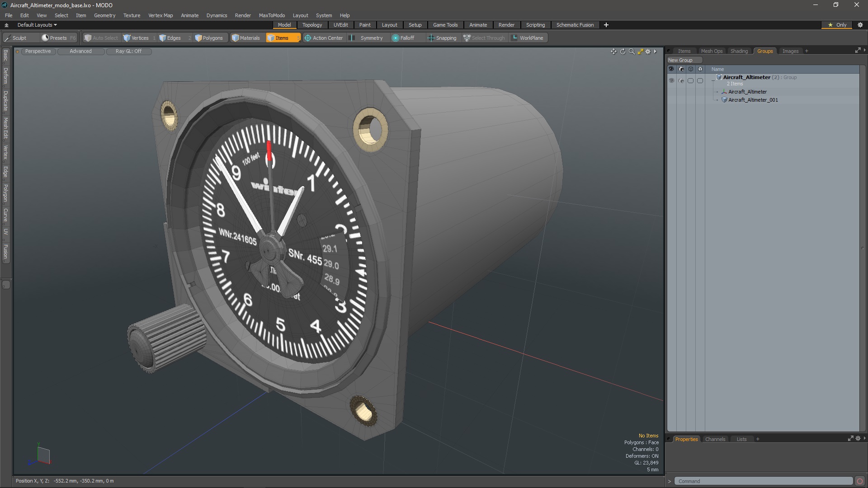Image resolution: width=868 pixels, height=488 pixels.
Task: Open the Vertex Map menu
Action: 160,15
